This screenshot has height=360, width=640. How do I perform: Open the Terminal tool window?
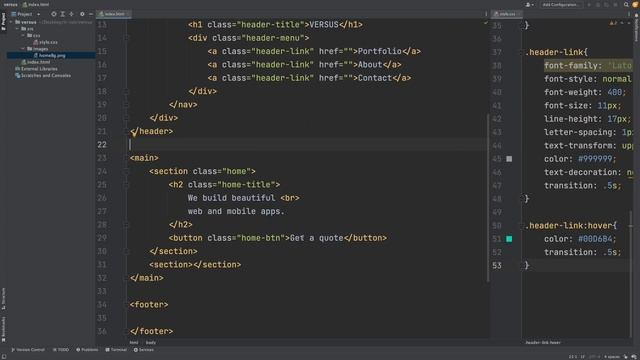click(x=116, y=350)
